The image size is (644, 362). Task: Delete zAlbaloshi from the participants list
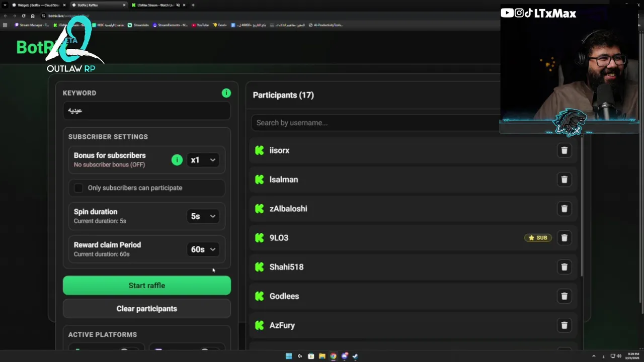coord(564,209)
